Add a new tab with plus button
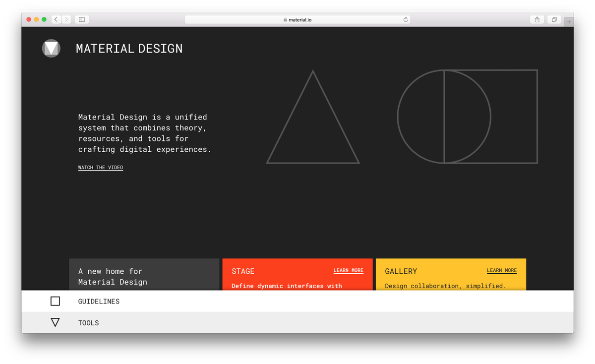The height and width of the screenshot is (364, 595). click(569, 22)
